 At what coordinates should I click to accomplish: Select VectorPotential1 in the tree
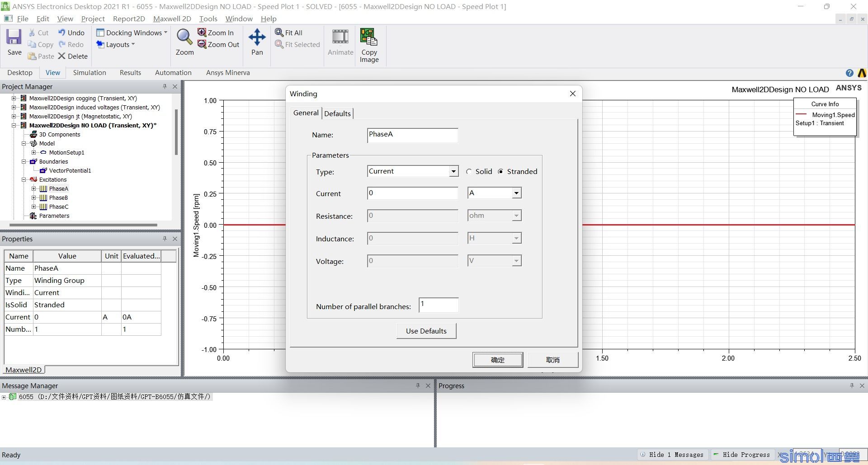pos(70,171)
